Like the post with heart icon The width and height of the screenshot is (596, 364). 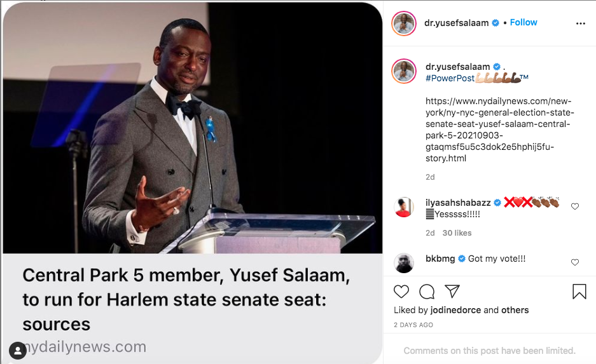pos(401,292)
